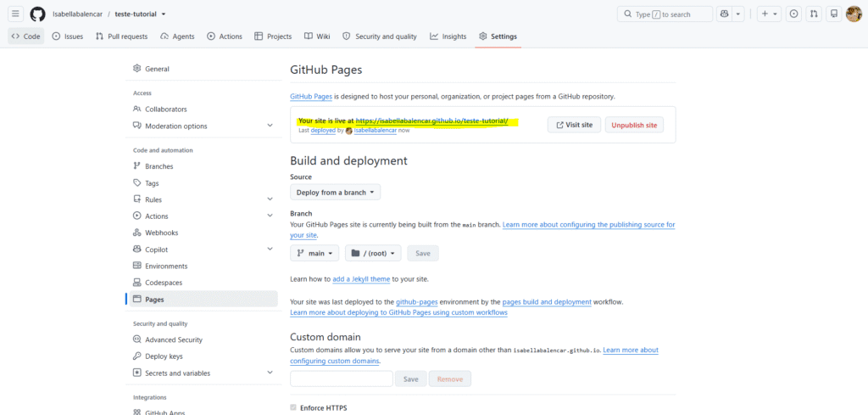This screenshot has height=415, width=868.
Task: Open the 'add a Jekyll theme' link
Action: pyautogui.click(x=361, y=279)
